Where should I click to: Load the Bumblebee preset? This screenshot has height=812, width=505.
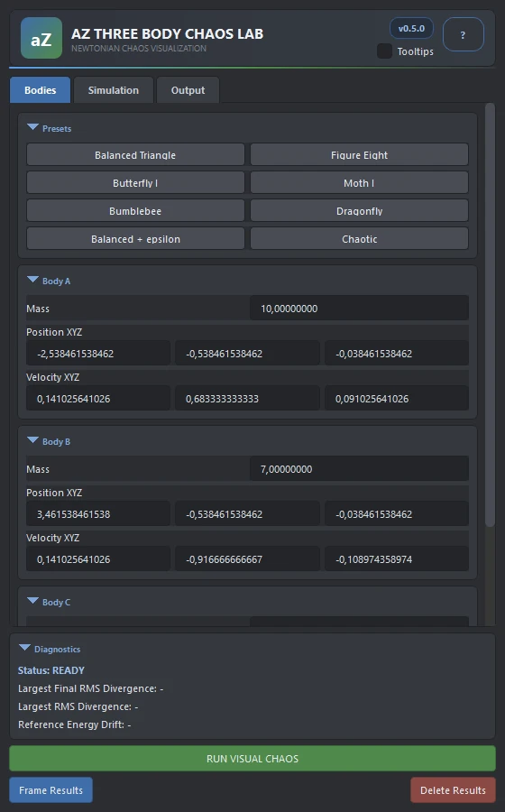pos(135,211)
